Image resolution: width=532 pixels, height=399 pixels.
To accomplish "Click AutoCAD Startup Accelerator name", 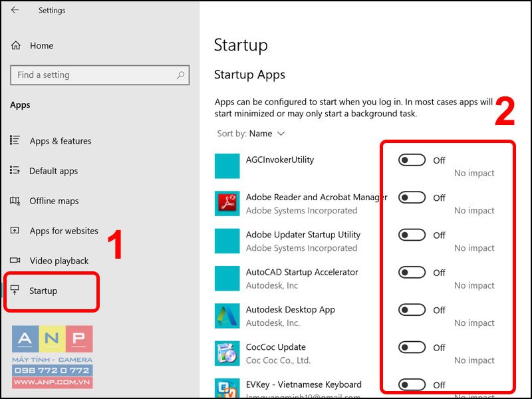I will click(302, 272).
